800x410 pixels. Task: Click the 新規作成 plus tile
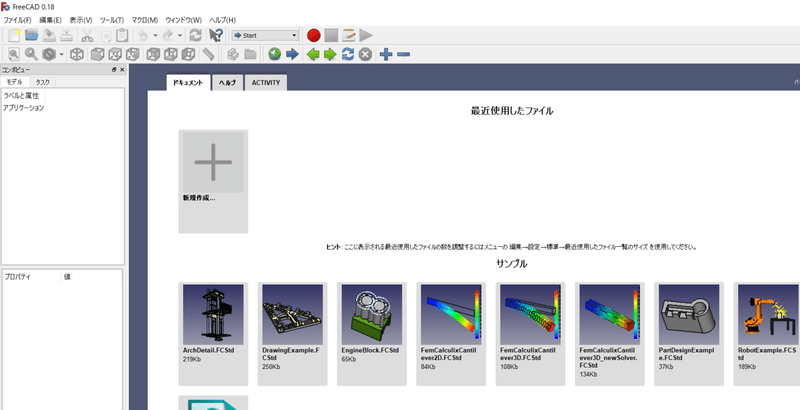coord(213,182)
